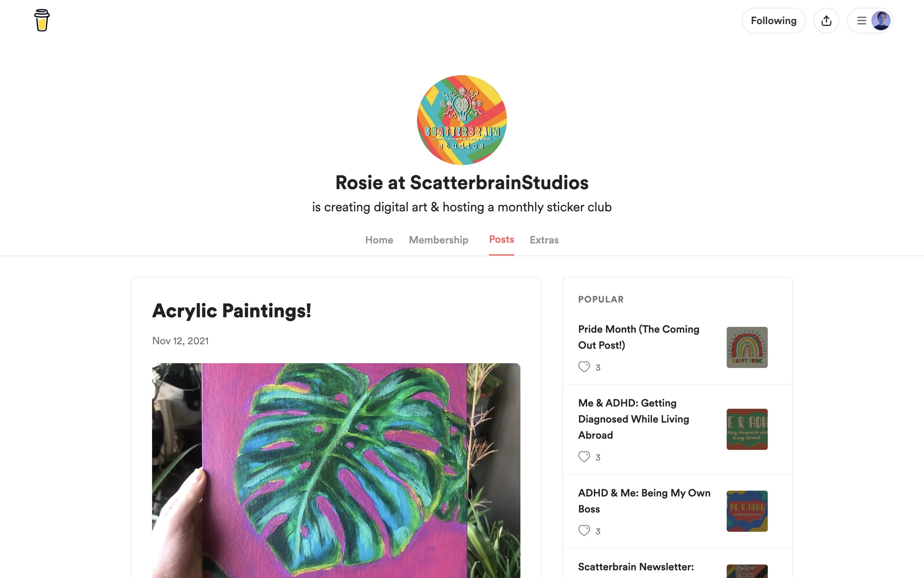The image size is (924, 578).
Task: Click the share upload icon
Action: pyautogui.click(x=826, y=21)
